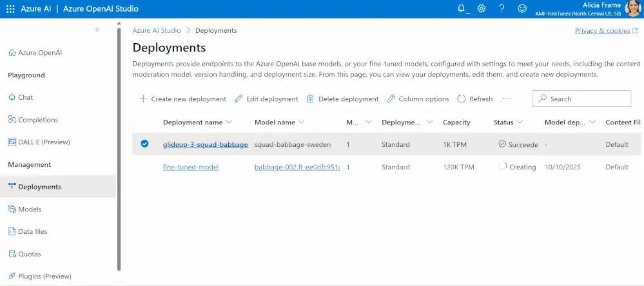Image resolution: width=644 pixels, height=286 pixels.
Task: Sort by the Deployment name column
Action: point(192,122)
